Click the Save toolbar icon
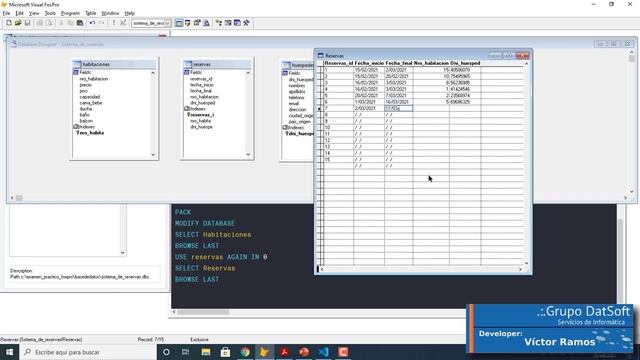This screenshot has width=640, height=360. click(x=27, y=23)
